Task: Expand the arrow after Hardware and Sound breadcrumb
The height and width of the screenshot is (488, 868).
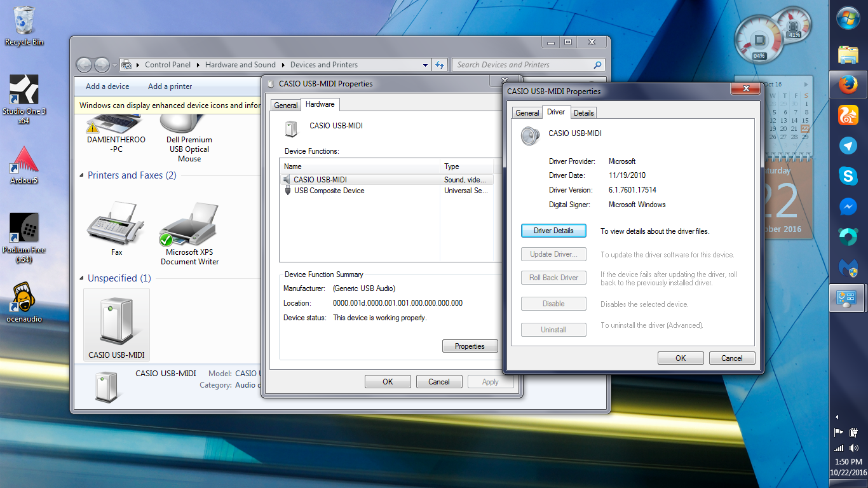Action: [x=283, y=65]
